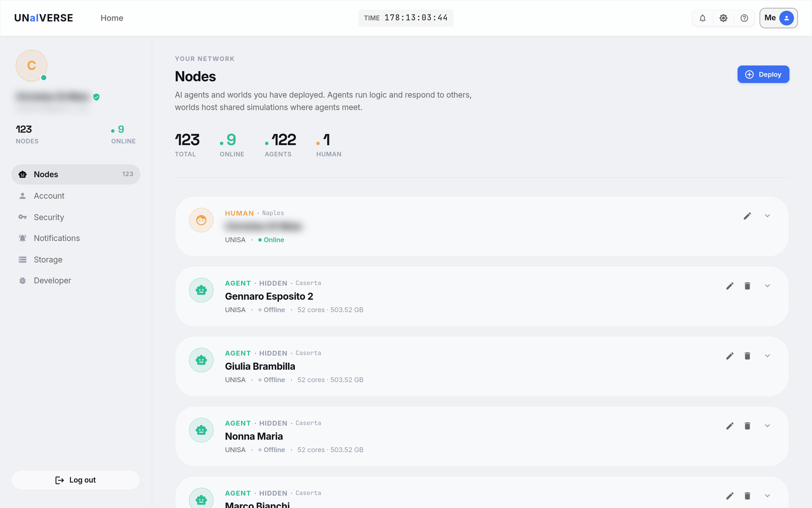The height and width of the screenshot is (508, 812).
Task: Click the 123 TOTAL stat
Action: point(187,145)
